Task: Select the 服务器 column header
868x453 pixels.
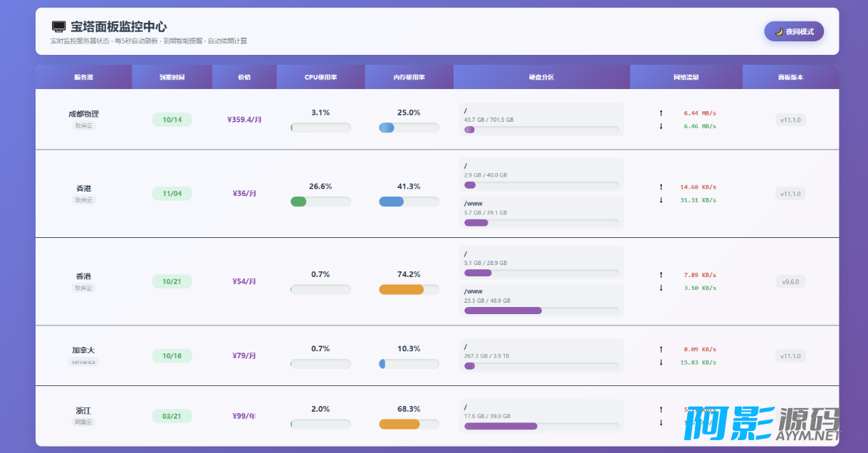Action: pyautogui.click(x=83, y=77)
